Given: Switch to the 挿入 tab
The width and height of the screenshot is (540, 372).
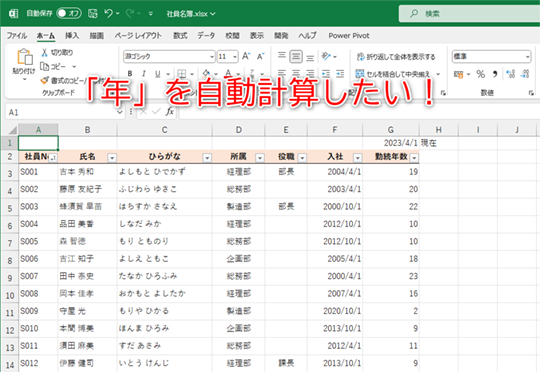Looking at the screenshot, I should [72, 35].
